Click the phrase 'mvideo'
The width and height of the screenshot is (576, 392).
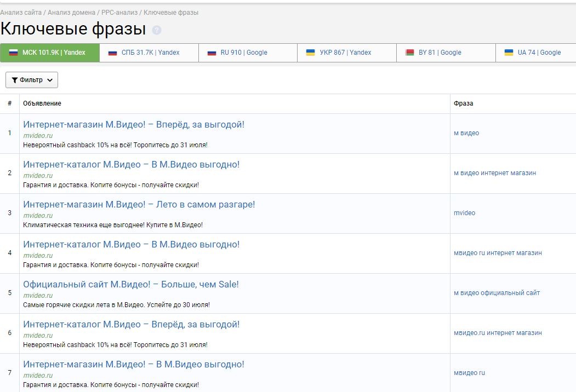[x=464, y=213]
